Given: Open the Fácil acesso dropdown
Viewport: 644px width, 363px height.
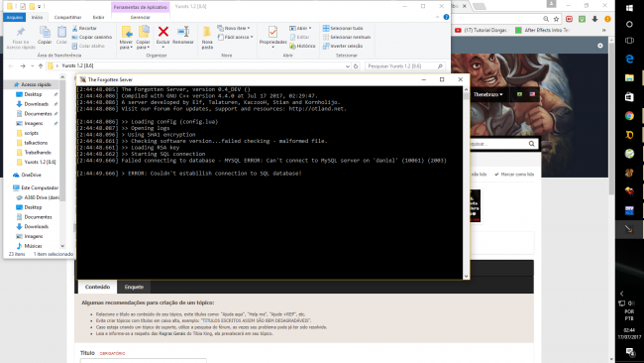Looking at the screenshot, I should [235, 37].
